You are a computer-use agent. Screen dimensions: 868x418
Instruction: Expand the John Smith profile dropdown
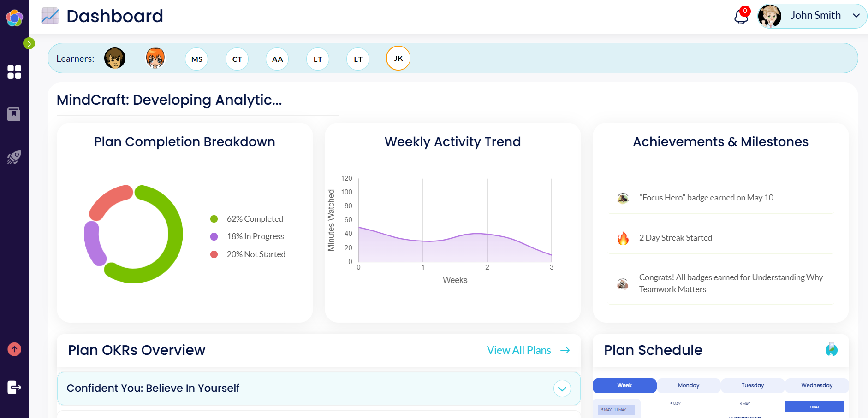pos(857,16)
